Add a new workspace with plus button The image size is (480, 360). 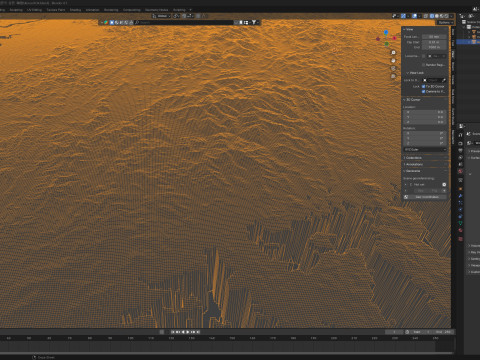coord(190,10)
